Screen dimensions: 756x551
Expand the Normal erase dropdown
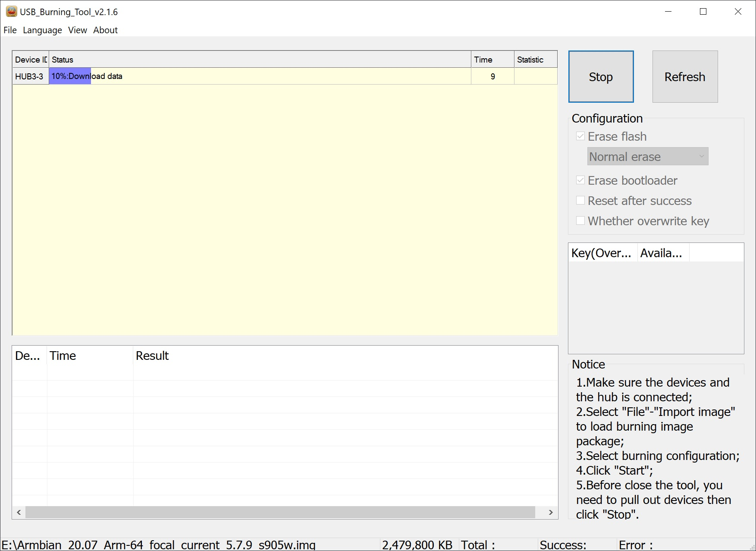click(x=647, y=157)
